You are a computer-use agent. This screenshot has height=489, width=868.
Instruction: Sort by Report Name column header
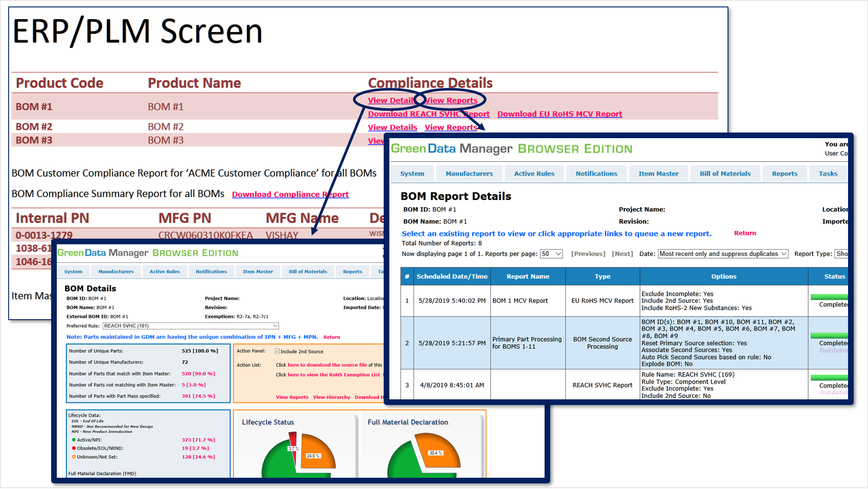[528, 276]
